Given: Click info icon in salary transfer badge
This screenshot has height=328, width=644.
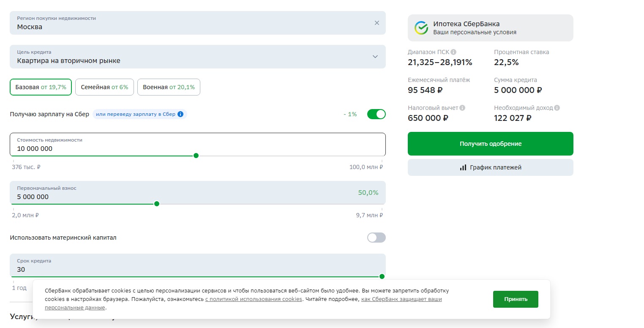Looking at the screenshot, I should click(180, 114).
